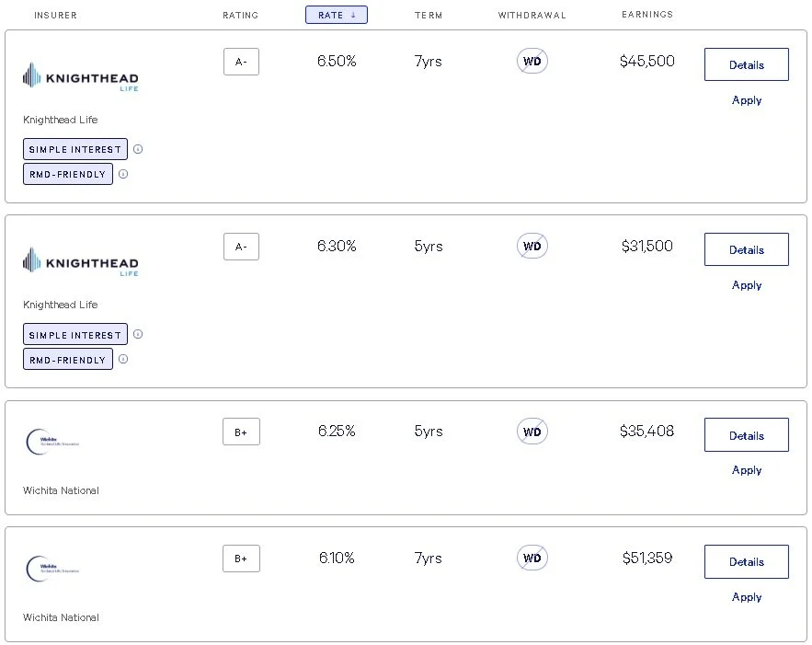
Task: Click no-withdrawal icon on 6.10% annuity
Action: [532, 559]
